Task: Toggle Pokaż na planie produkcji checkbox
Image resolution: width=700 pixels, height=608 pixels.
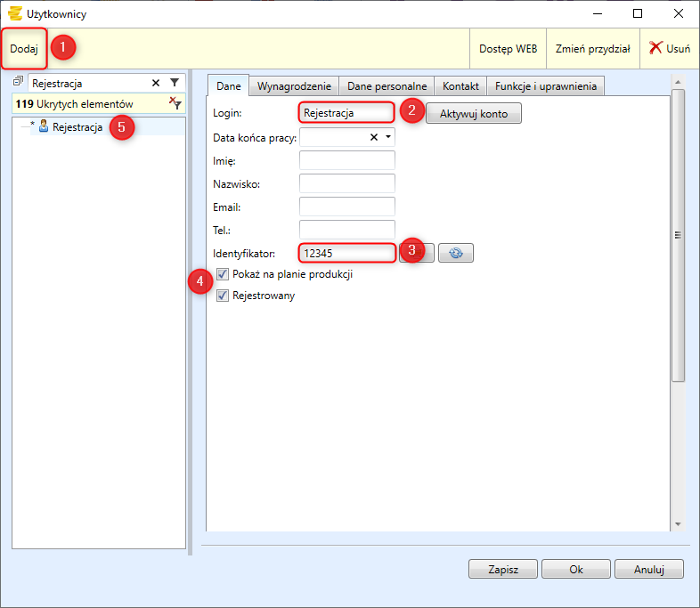Action: coord(223,275)
